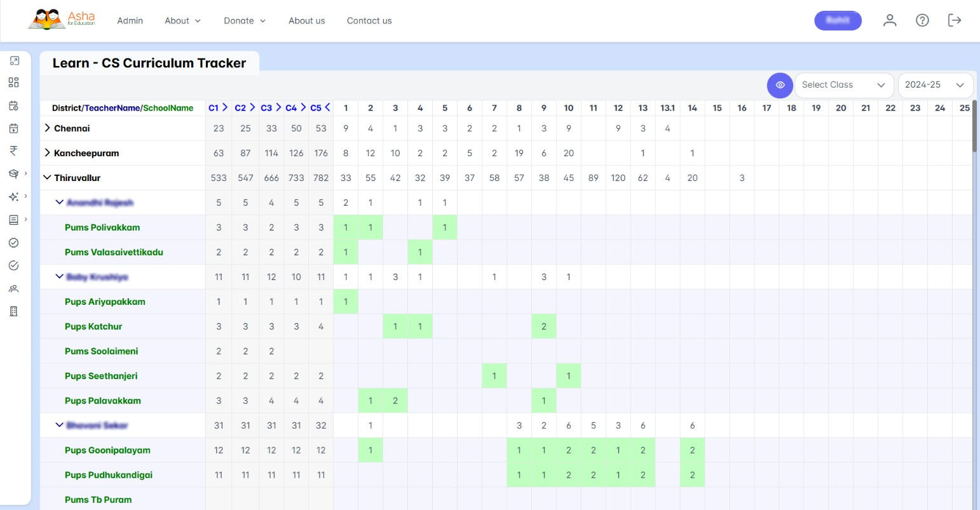Image resolution: width=980 pixels, height=510 pixels.
Task: Toggle the purple eye visibility button
Action: 780,85
